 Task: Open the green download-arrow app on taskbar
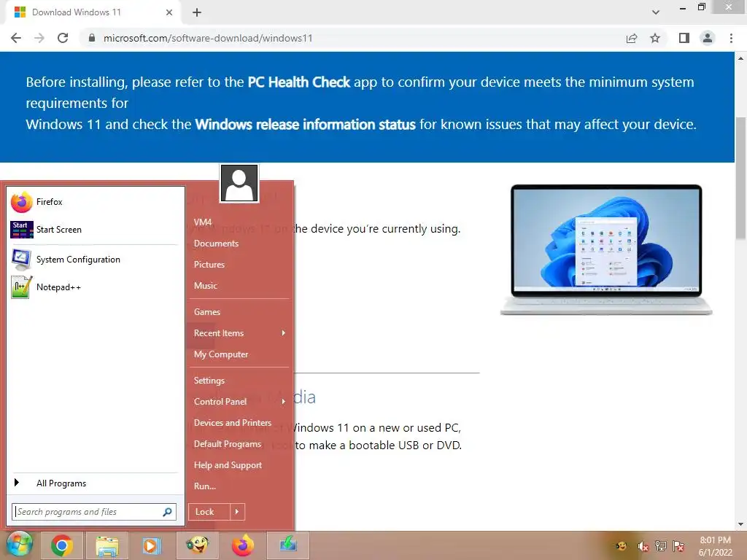(x=287, y=545)
